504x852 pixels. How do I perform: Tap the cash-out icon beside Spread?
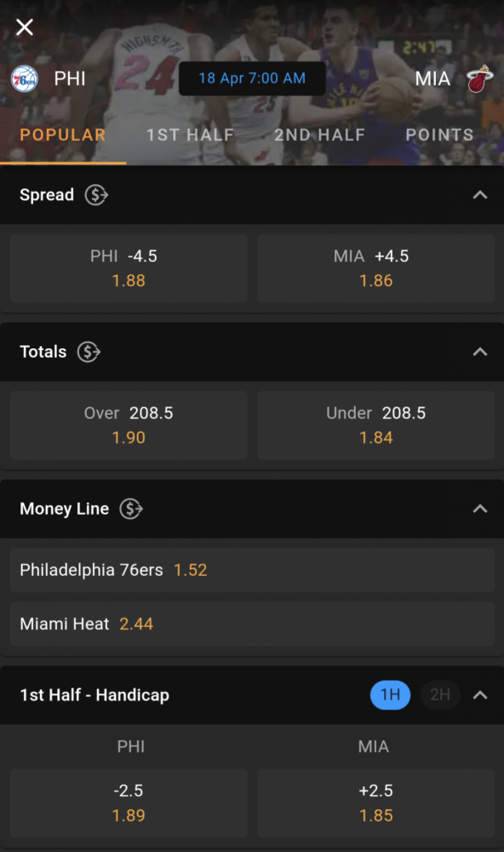click(96, 194)
